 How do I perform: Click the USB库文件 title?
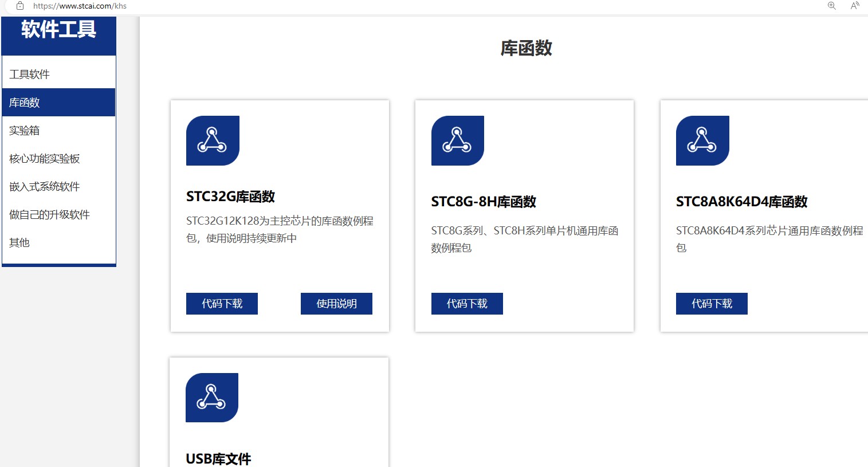[218, 459]
